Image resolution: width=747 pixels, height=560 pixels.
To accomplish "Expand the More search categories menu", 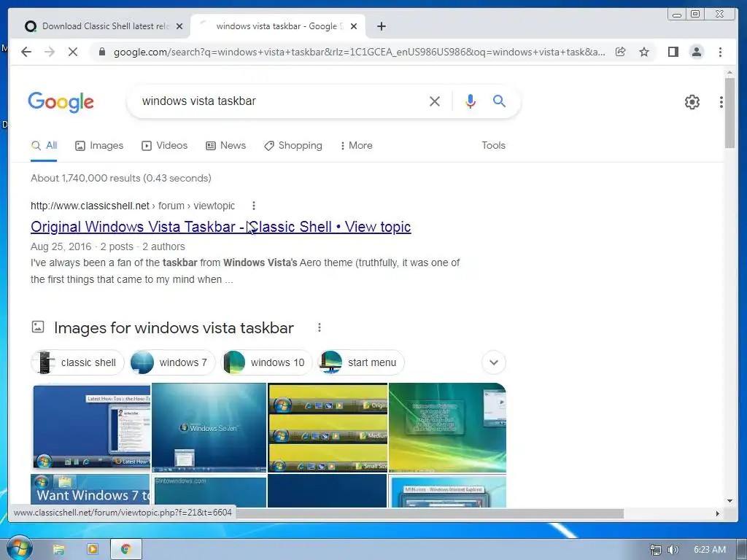I will (x=356, y=146).
